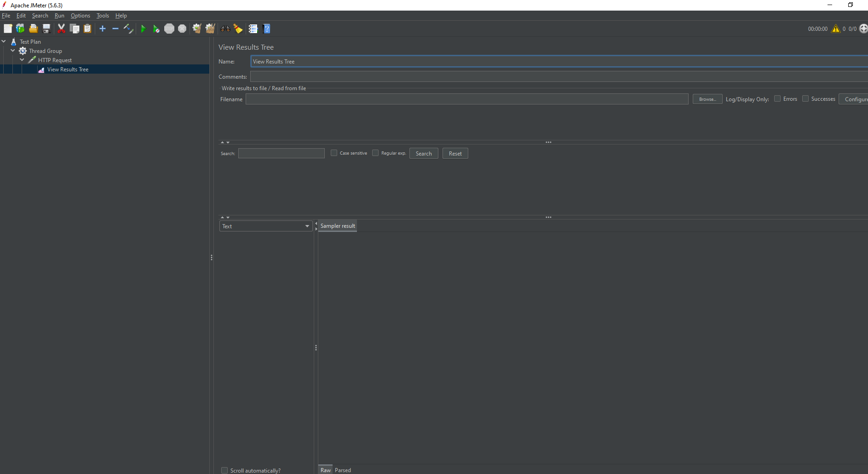Open search with the binoculars icon
This screenshot has height=474, width=868.
click(x=225, y=29)
